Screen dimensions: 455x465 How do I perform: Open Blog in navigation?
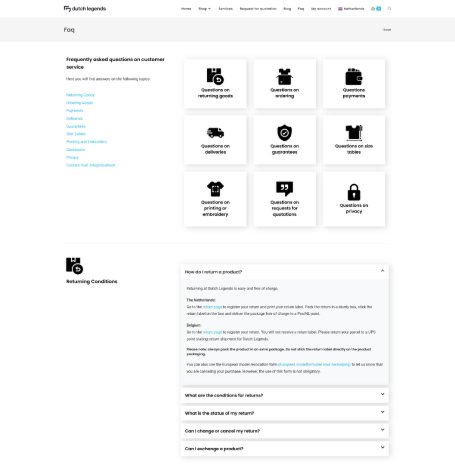click(x=287, y=9)
